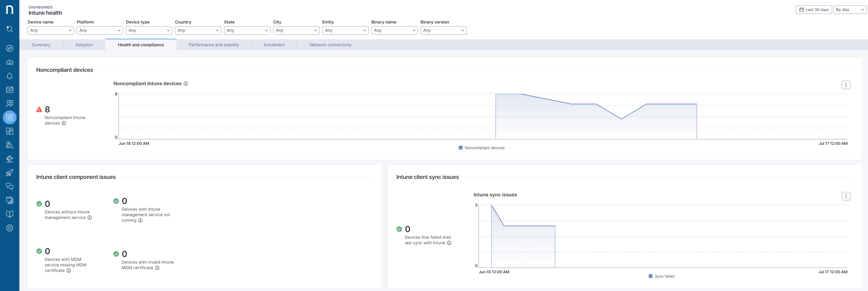Open three-dot menu of Intune sync issues chart
868x291 pixels.
point(846,196)
